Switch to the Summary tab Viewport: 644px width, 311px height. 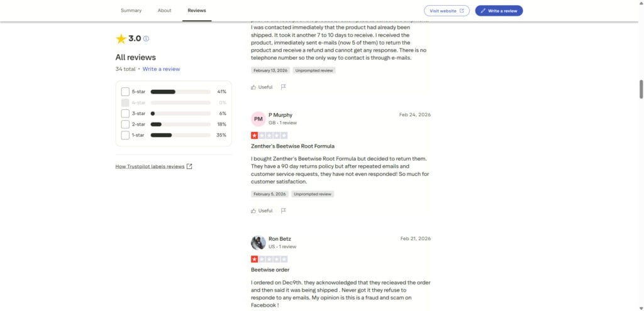pos(131,11)
